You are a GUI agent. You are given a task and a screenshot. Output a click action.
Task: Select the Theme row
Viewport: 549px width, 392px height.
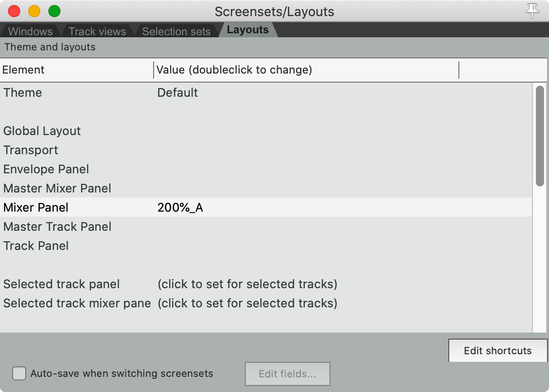click(x=23, y=93)
